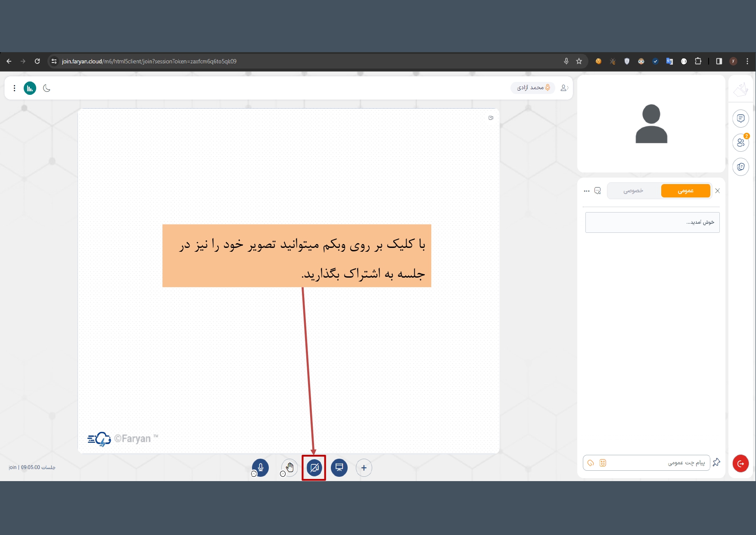The width and height of the screenshot is (756, 535).
Task: Click the chat search icon
Action: tap(597, 191)
